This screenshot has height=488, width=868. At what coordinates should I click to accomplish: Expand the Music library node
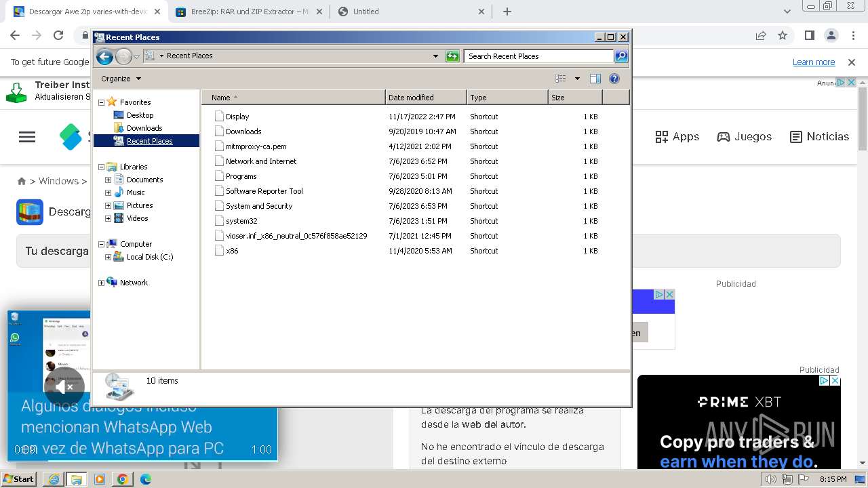click(x=108, y=192)
